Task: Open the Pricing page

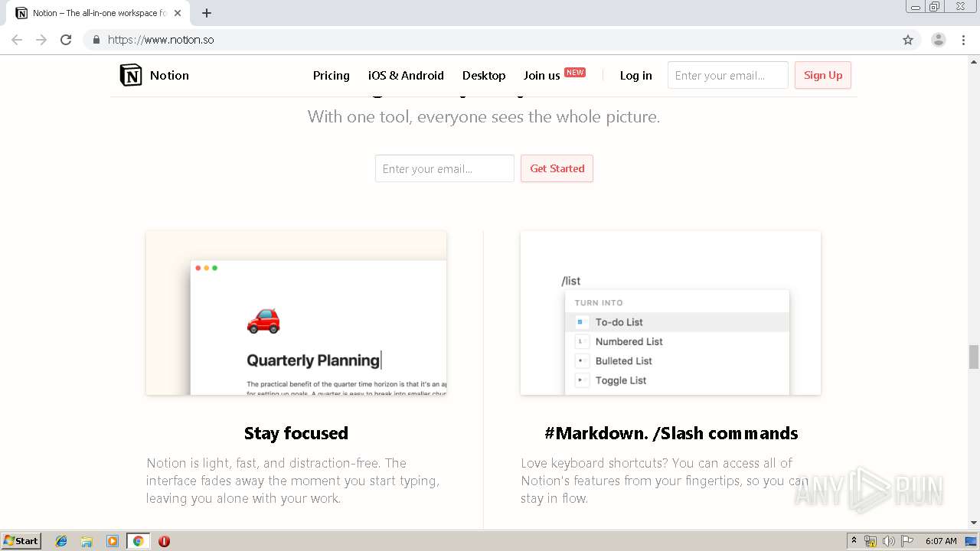Action: click(x=332, y=75)
